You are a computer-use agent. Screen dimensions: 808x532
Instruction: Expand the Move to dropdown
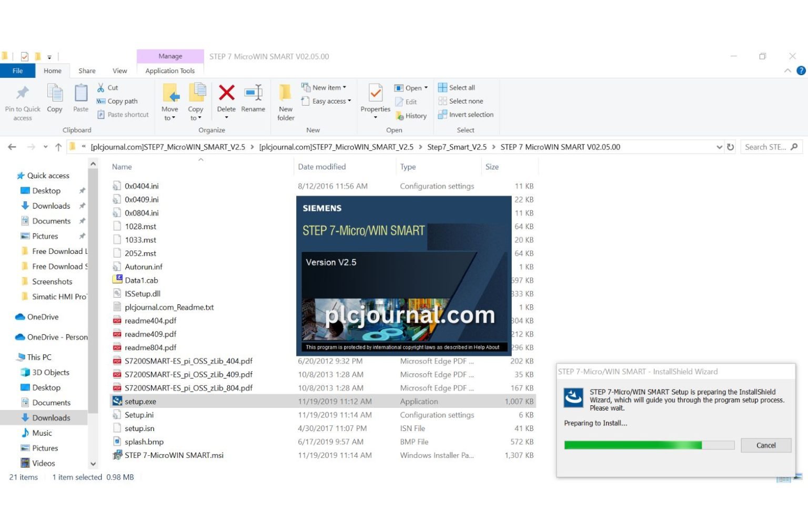(x=169, y=118)
